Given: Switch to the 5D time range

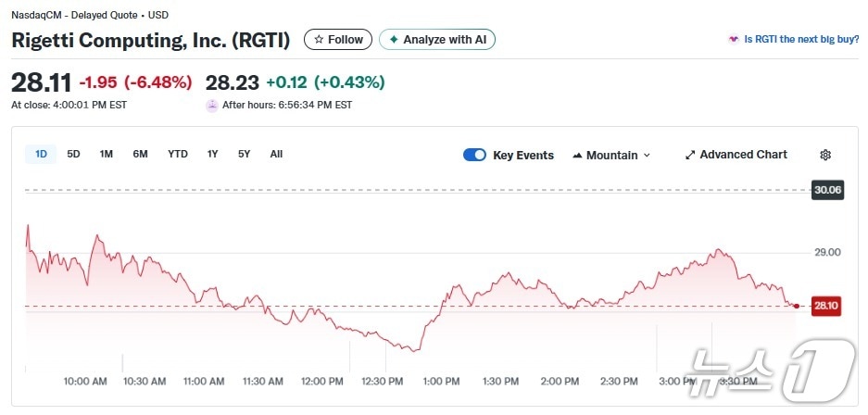Looking at the screenshot, I should (74, 154).
